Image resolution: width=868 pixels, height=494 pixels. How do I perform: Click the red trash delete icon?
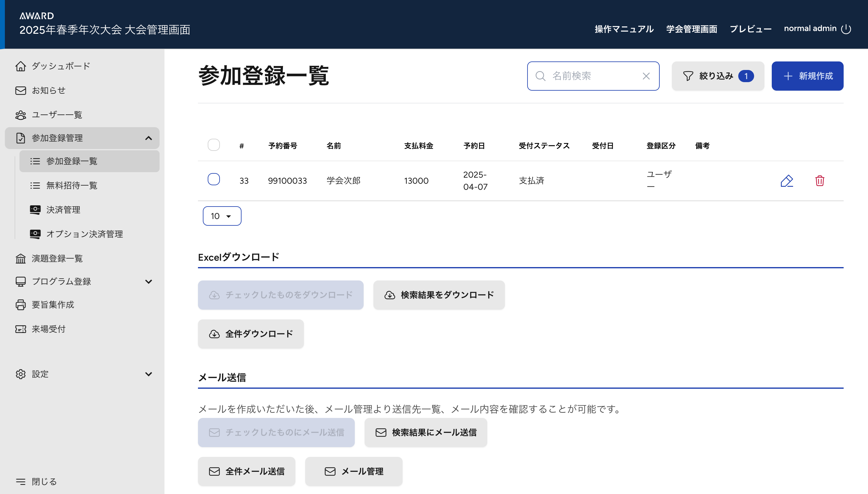coord(820,181)
